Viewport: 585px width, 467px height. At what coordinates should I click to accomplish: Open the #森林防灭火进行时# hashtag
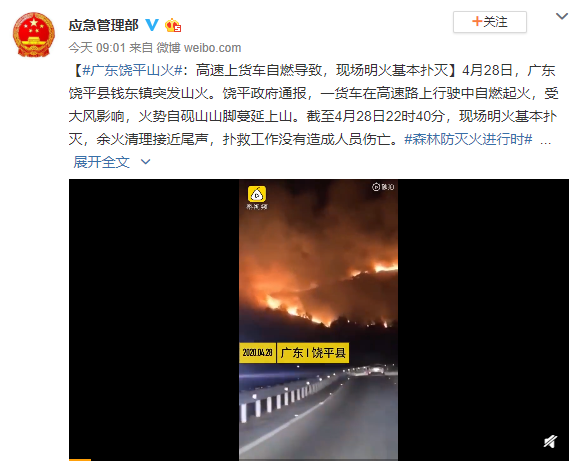point(468,140)
